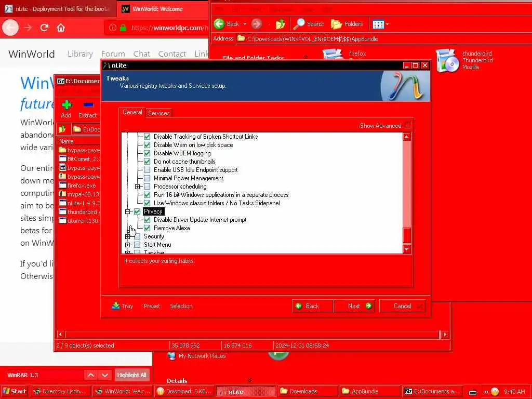The width and height of the screenshot is (532, 399).
Task: Click the browser forward arrow icon
Action: 28,28
